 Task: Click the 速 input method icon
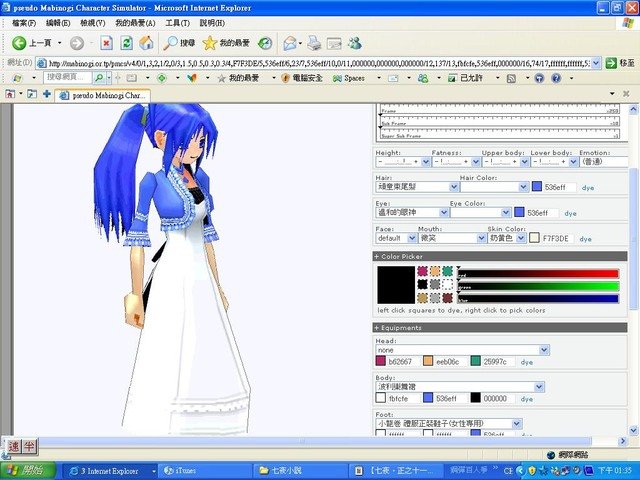coord(13,446)
